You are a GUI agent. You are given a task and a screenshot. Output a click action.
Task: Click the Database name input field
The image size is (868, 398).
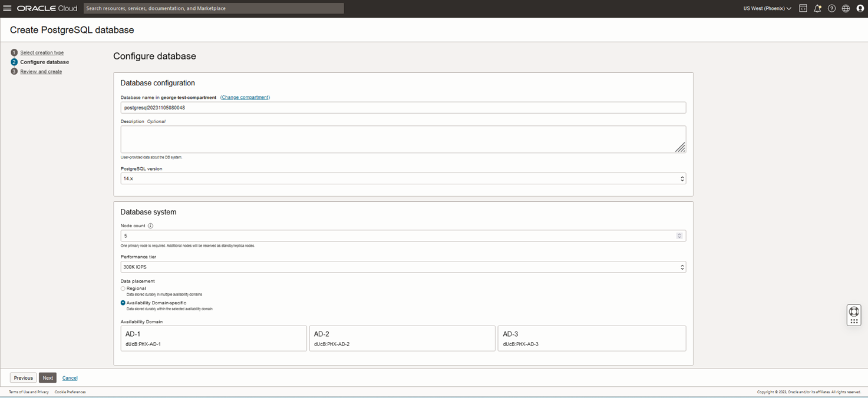pos(403,108)
